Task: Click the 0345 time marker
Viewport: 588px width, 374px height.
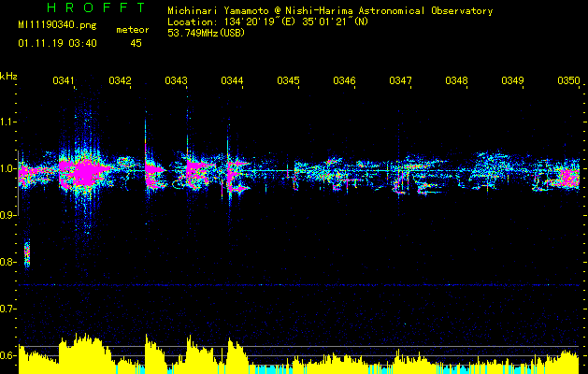Action: point(288,80)
